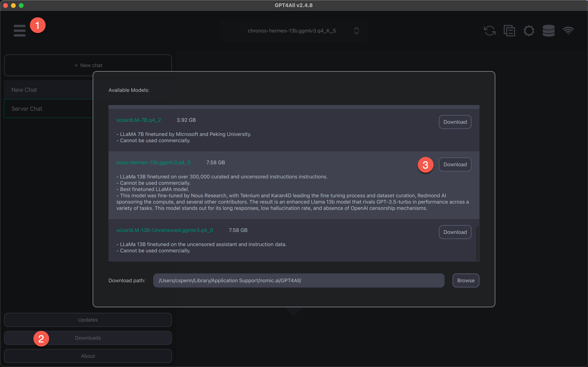
Task: Click the models list scrollbar
Action: pos(477,243)
